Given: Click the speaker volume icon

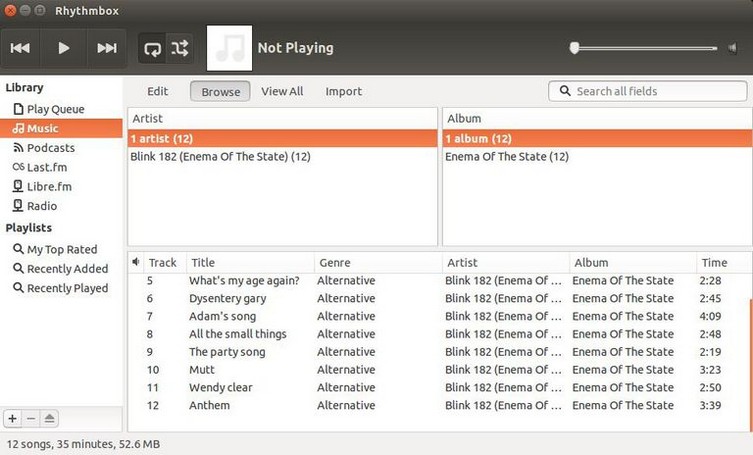Looking at the screenshot, I should coord(732,48).
